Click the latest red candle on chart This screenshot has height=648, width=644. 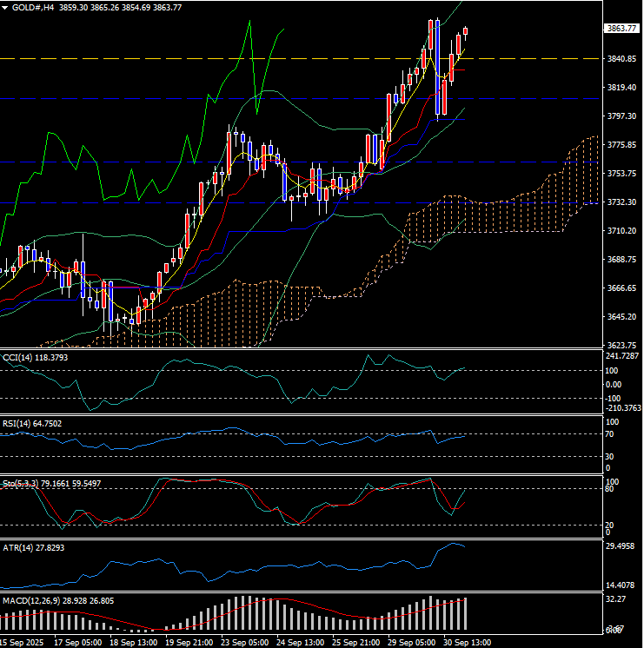pos(466,33)
